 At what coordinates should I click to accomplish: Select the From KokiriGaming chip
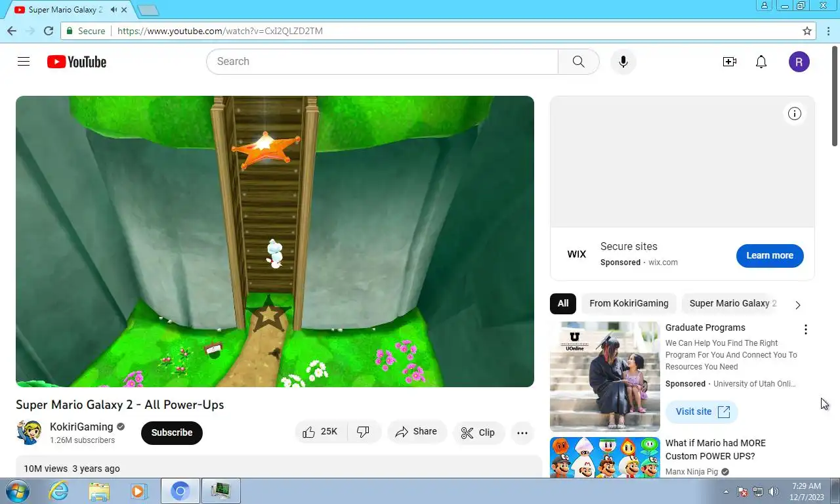coord(629,303)
